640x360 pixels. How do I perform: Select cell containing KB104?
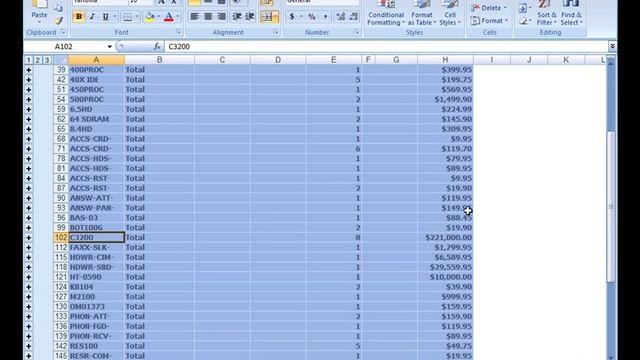pyautogui.click(x=96, y=287)
